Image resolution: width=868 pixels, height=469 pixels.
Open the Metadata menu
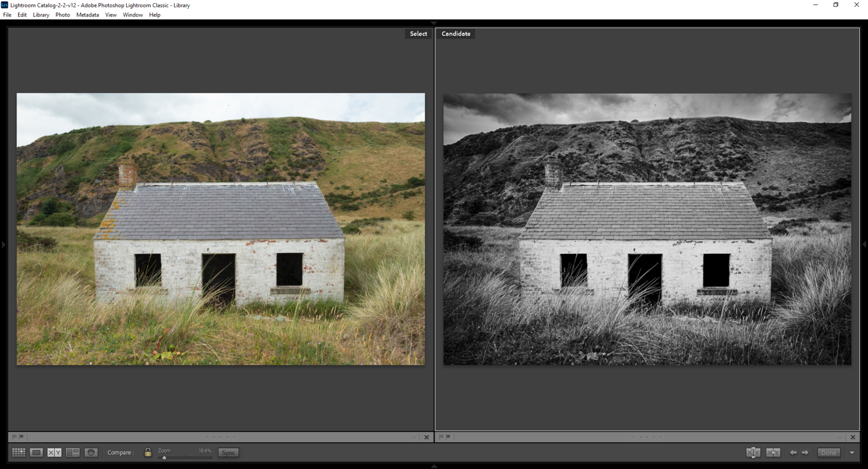[x=87, y=15]
